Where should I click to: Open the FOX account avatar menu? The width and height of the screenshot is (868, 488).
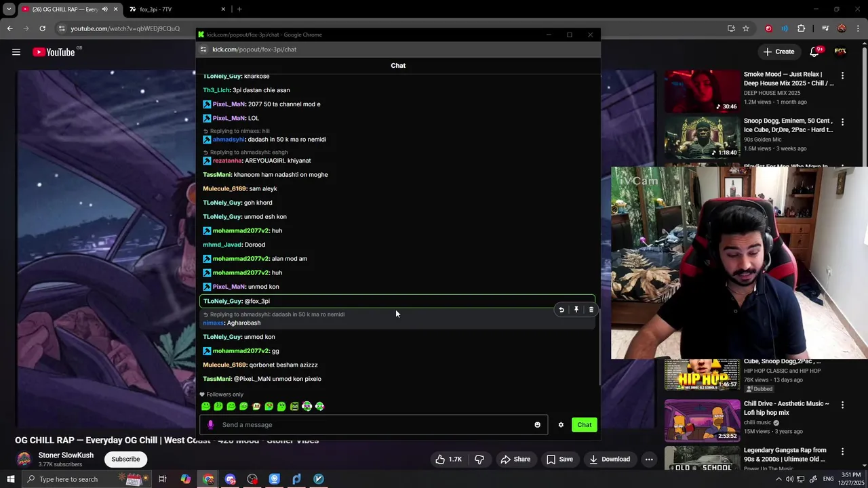(x=840, y=52)
